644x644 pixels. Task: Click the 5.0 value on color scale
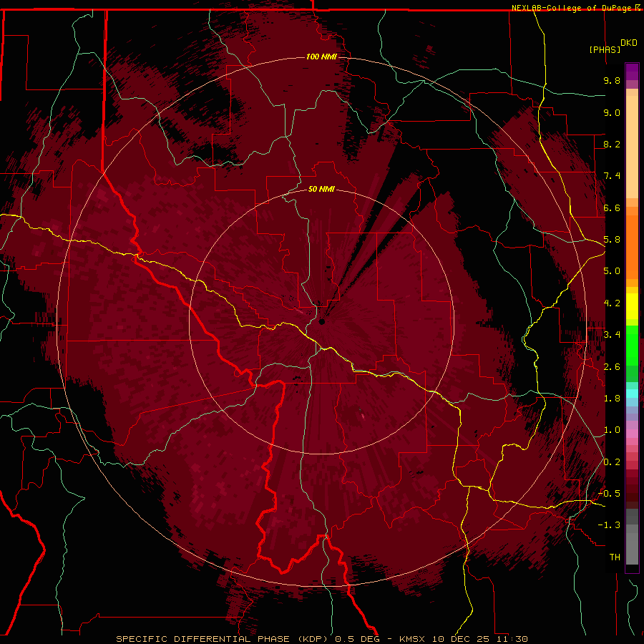coord(612,271)
